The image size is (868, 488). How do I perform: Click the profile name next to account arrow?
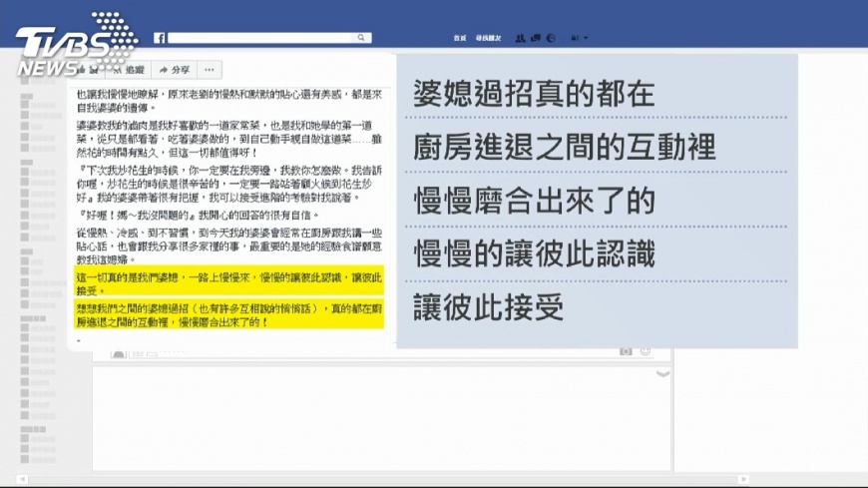click(x=575, y=38)
